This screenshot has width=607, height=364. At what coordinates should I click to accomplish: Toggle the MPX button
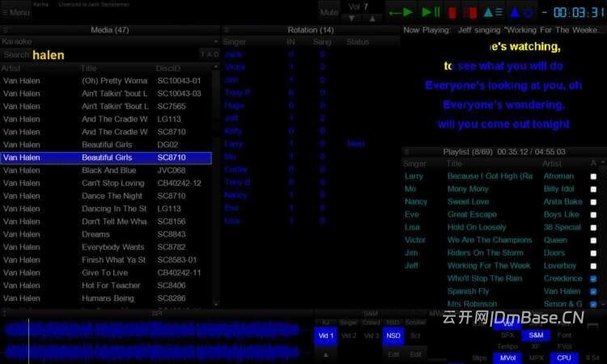point(536,358)
